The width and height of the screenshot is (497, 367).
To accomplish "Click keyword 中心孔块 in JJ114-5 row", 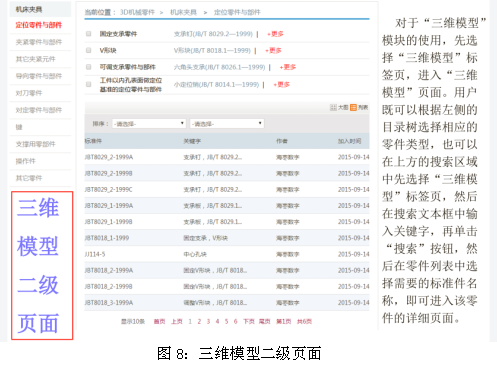I will point(195,254).
